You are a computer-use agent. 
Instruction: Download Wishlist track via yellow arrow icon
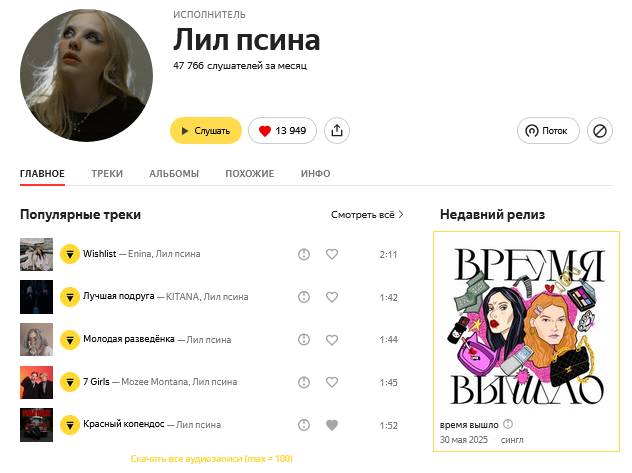70,254
